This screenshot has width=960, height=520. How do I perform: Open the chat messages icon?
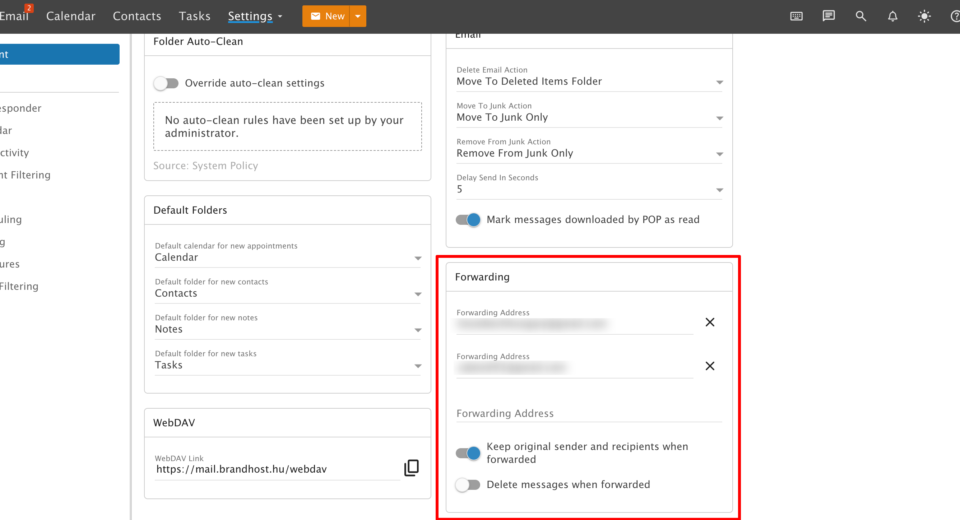tap(828, 16)
